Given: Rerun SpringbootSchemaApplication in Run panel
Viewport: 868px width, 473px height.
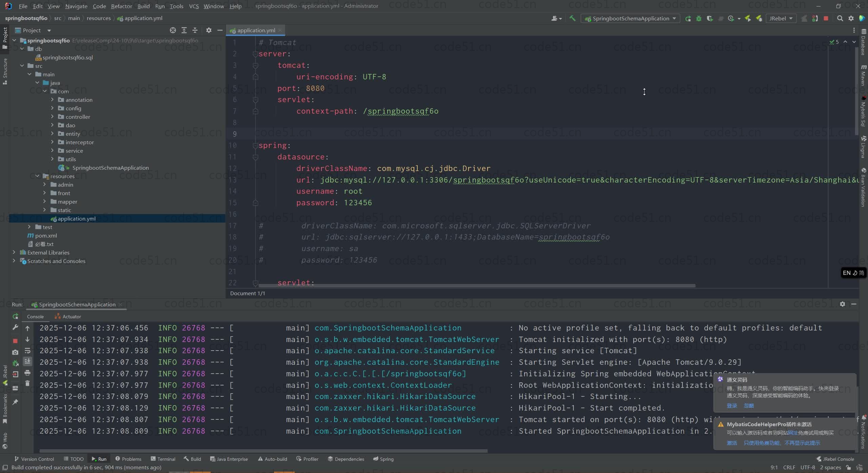Looking at the screenshot, I should (x=15, y=316).
